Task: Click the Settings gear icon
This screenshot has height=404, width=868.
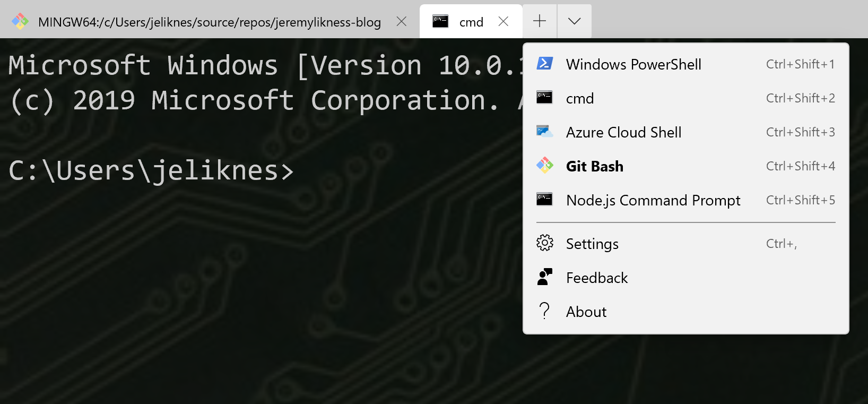Action: 544,243
